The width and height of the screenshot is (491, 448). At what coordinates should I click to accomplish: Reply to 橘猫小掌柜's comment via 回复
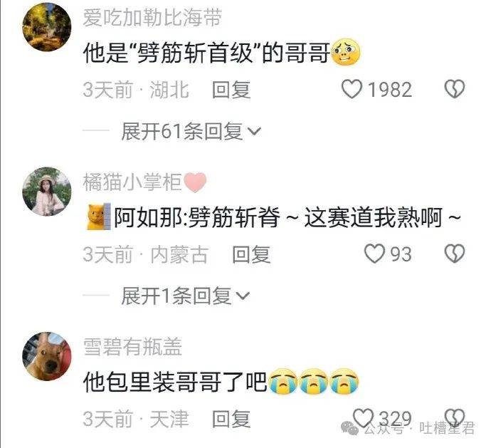pos(251,254)
